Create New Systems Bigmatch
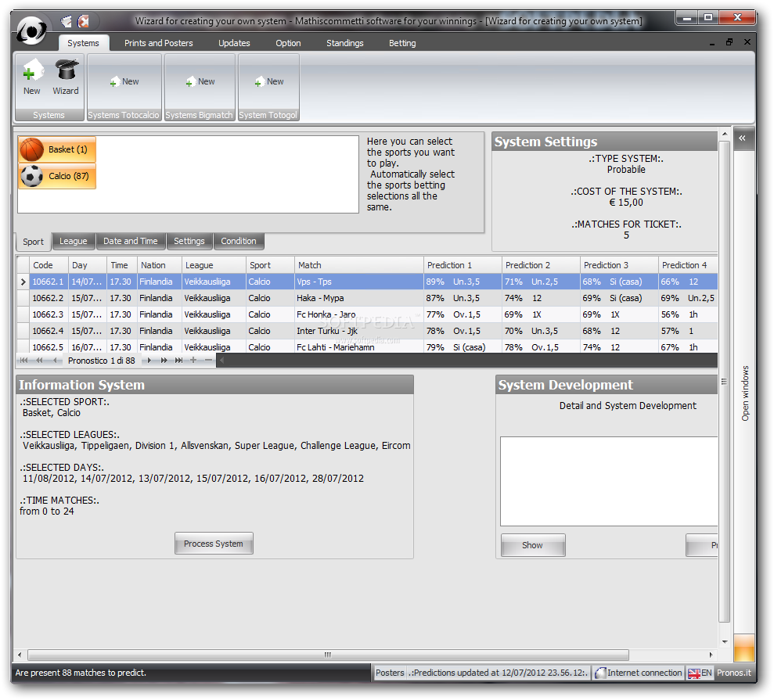Screen dimensions: 774x700 click(200, 81)
